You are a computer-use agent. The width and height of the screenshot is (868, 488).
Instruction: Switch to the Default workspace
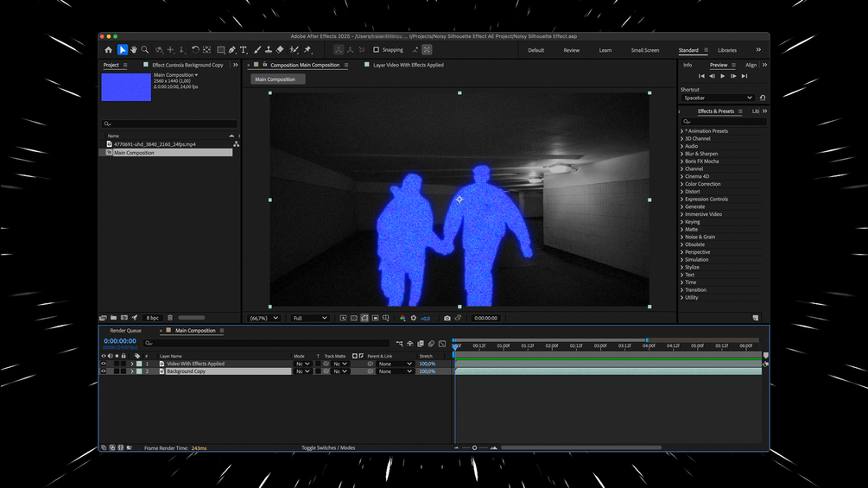tap(535, 50)
